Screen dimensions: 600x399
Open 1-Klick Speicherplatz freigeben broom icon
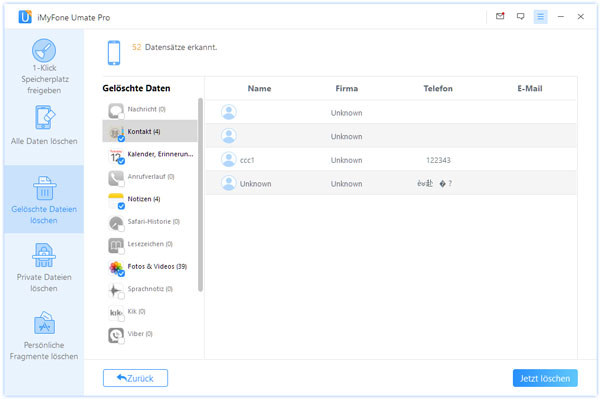tap(44, 50)
